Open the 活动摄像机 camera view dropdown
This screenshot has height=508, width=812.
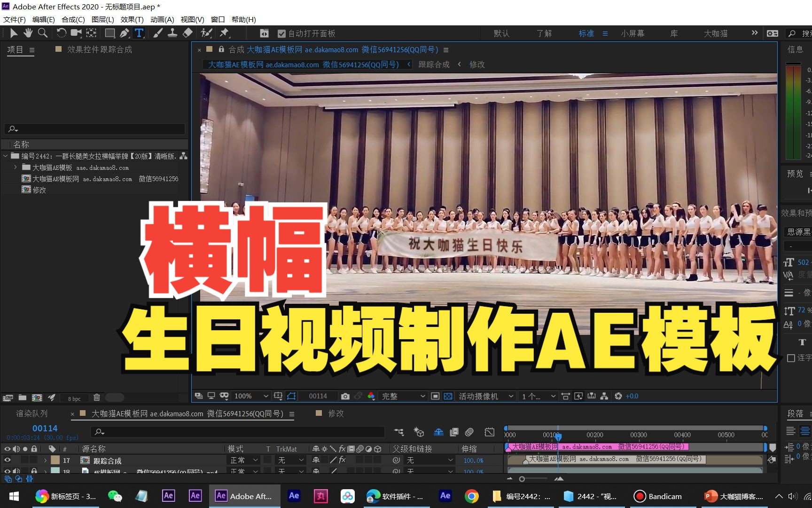click(x=486, y=396)
